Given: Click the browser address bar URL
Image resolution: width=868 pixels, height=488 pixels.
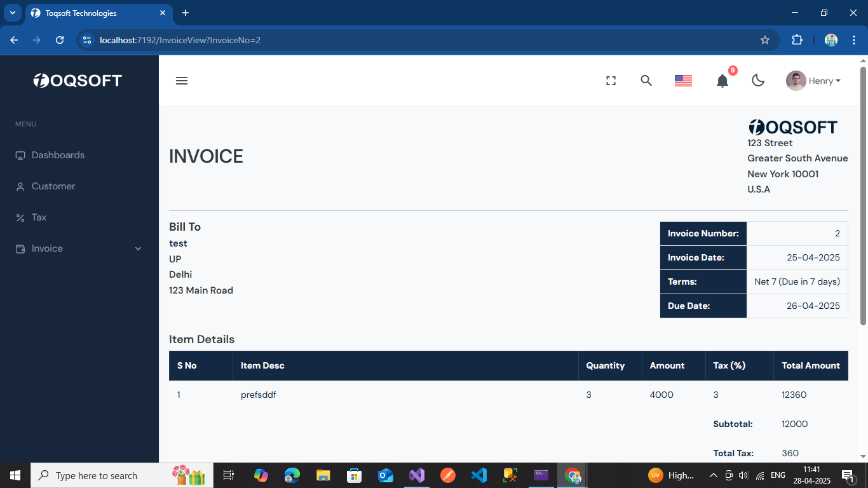Looking at the screenshot, I should pos(180,40).
